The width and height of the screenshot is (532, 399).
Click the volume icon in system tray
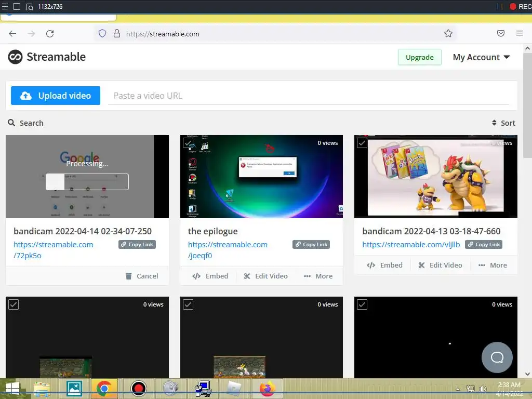483,389
